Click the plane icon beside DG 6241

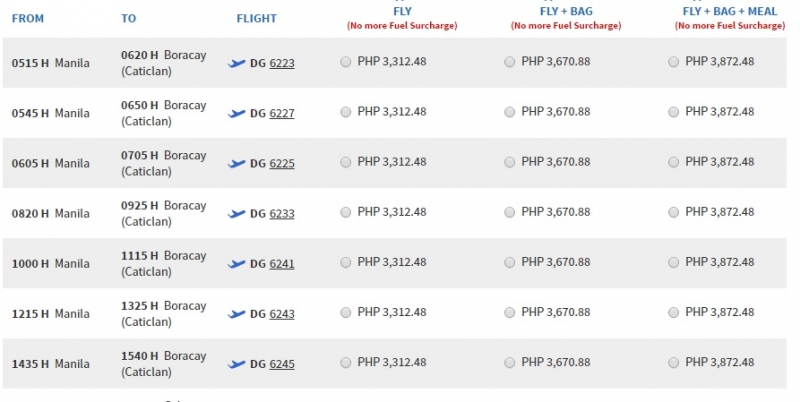coord(237,264)
